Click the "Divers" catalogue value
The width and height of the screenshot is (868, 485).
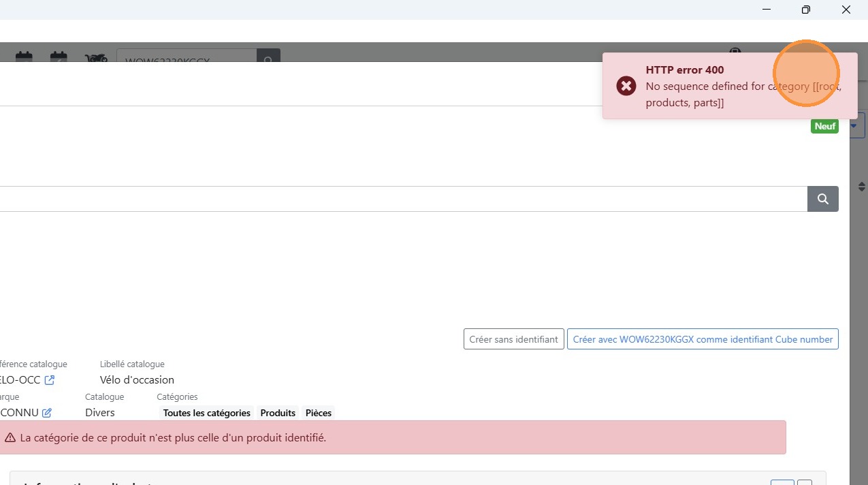click(100, 413)
